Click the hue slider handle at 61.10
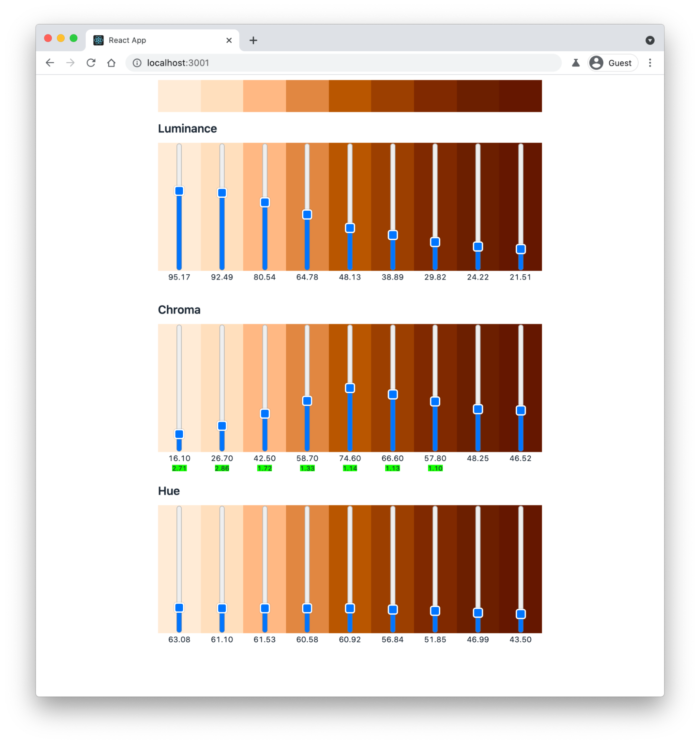The width and height of the screenshot is (700, 744). pyautogui.click(x=222, y=609)
